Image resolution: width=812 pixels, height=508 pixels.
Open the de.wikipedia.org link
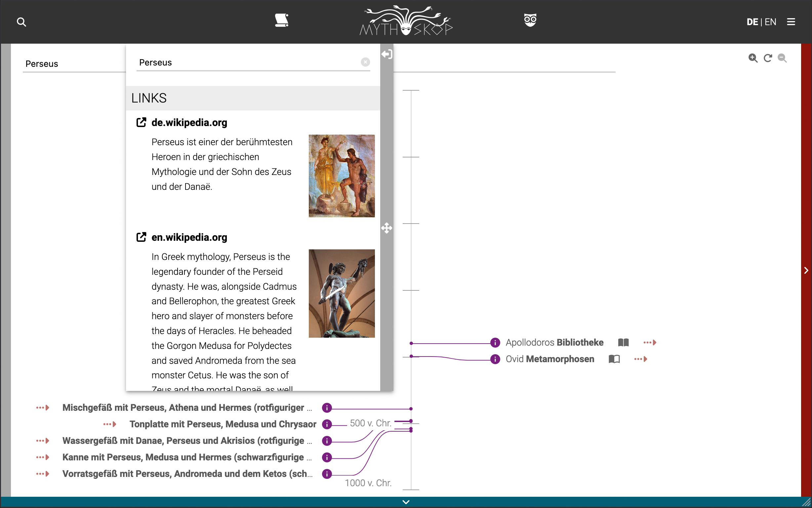189,123
